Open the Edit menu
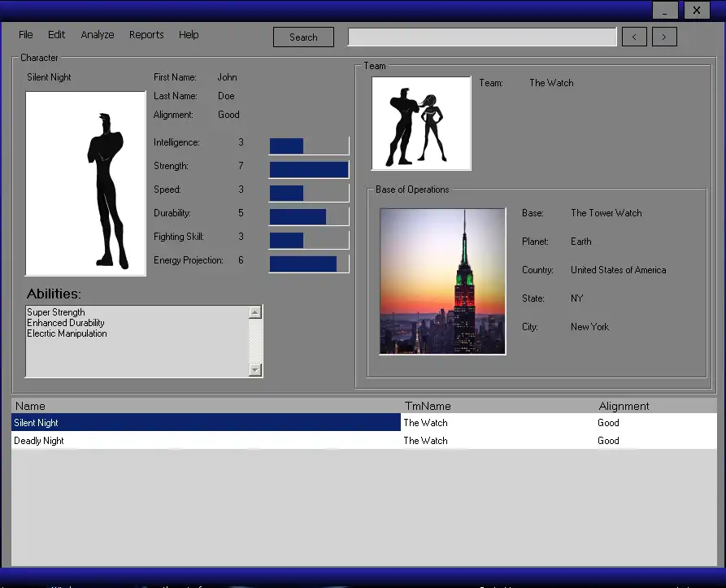Viewport: 726px width, 588px height. click(56, 35)
